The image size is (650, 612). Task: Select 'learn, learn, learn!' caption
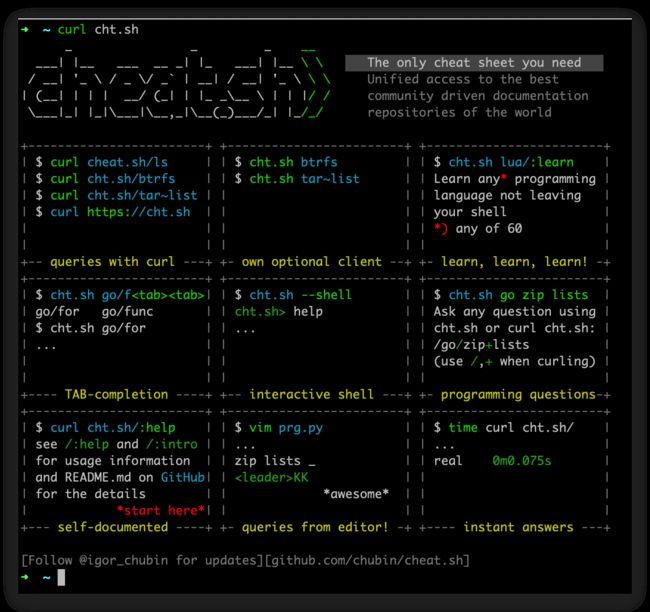[514, 262]
